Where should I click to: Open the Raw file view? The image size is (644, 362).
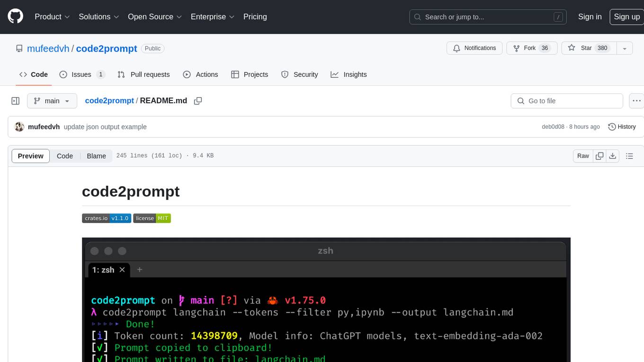tap(583, 156)
